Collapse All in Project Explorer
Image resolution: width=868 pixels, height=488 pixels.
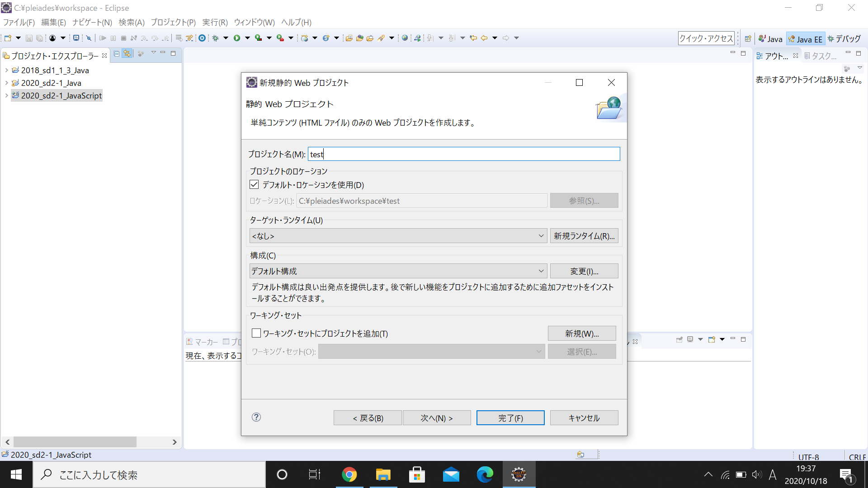(x=116, y=53)
